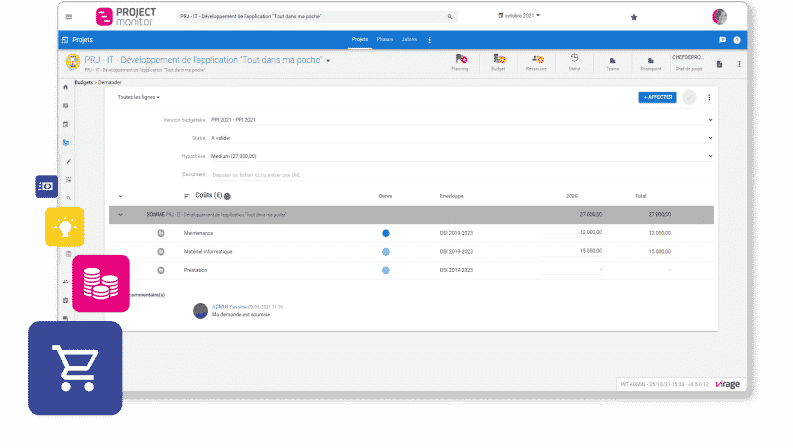Click the Virage logo in the footer
This screenshot has height=448, width=793.
tap(728, 384)
